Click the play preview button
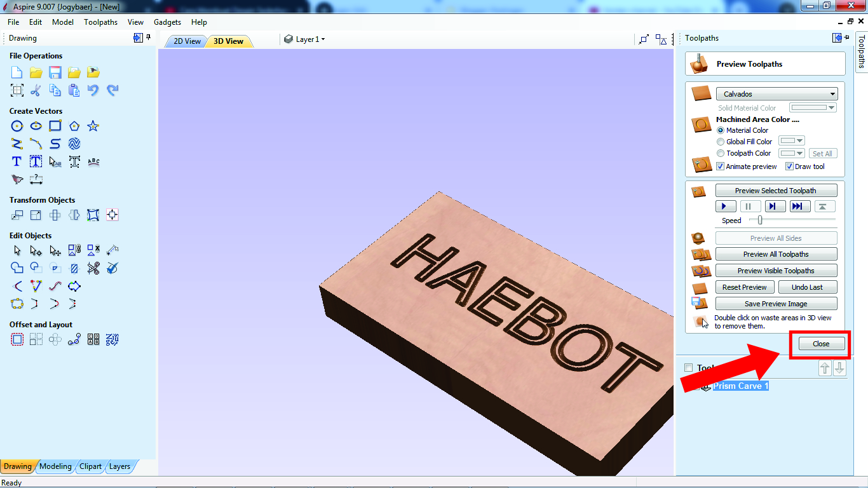This screenshot has height=488, width=868. (x=726, y=206)
